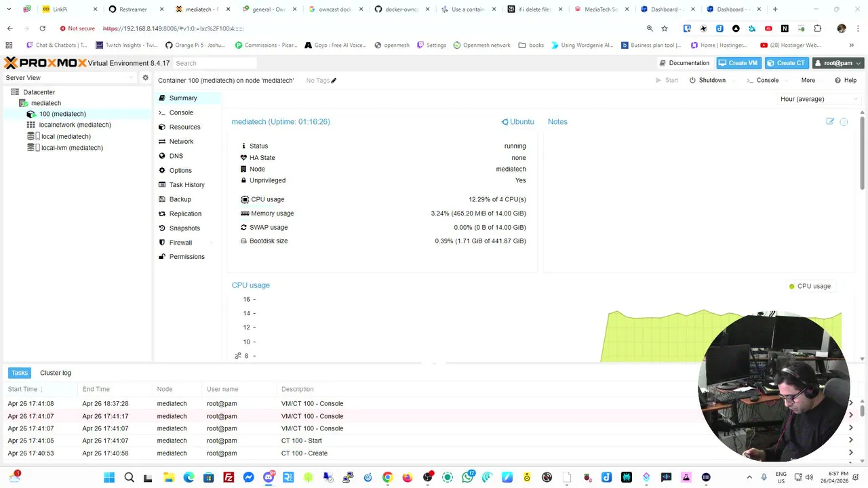Edit container tags with the pencil icon

coord(334,81)
